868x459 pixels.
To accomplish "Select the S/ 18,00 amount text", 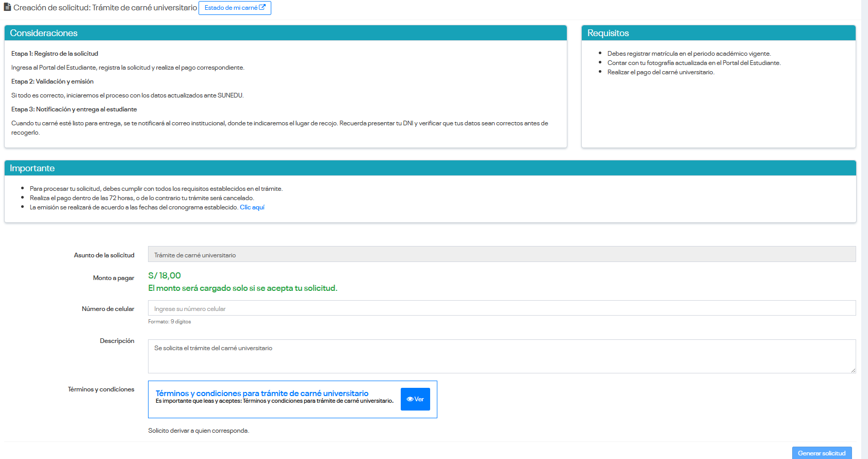I will [165, 275].
